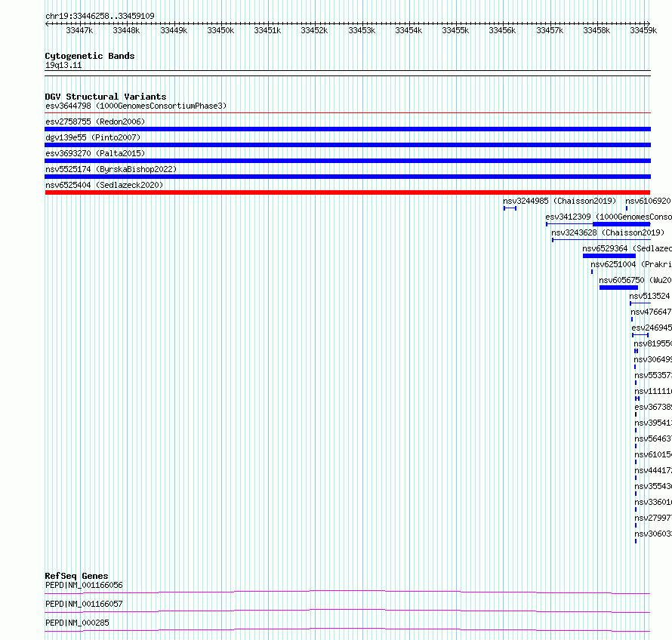Screen dimensions: 672x640
Task: Click magenta transcript line under PEPD|NM_000285
Action: point(347,629)
